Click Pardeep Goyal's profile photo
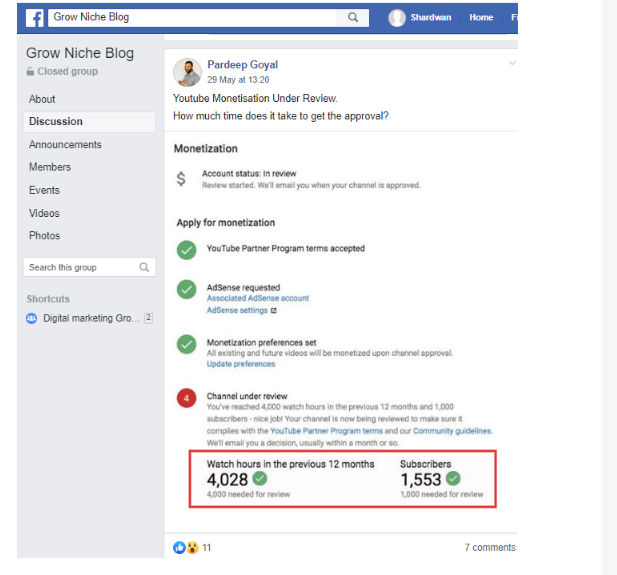The image size is (617, 575). click(187, 72)
